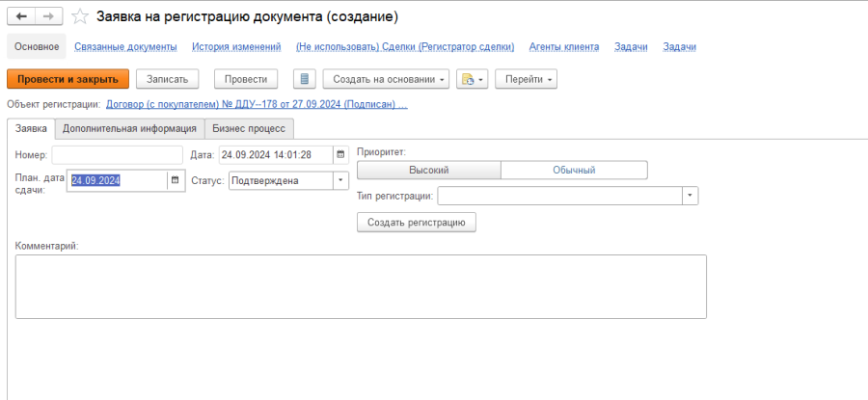Screen dimensions: 868x400
Task: Expand the Тип регистрации dropdown list
Action: click(690, 196)
